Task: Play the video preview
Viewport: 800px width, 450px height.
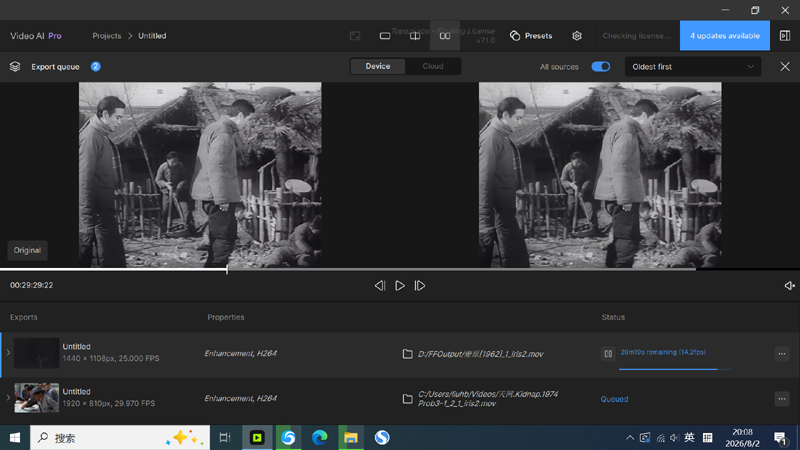Action: 400,286
